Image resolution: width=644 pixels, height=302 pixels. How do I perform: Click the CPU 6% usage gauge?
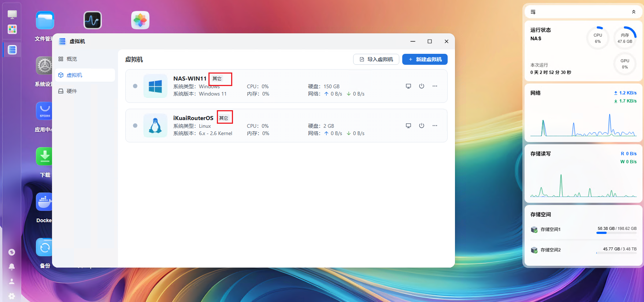point(598,38)
